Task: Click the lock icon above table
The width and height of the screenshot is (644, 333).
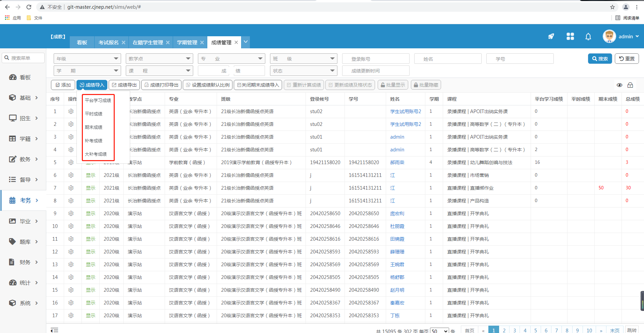Action: click(x=630, y=85)
